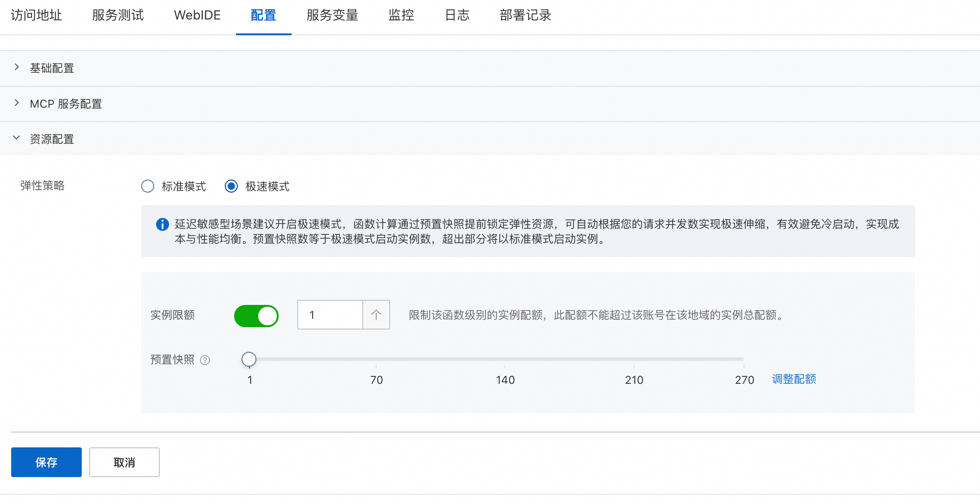Select the 极速模式 radio button
The image size is (980, 504).
click(x=231, y=186)
